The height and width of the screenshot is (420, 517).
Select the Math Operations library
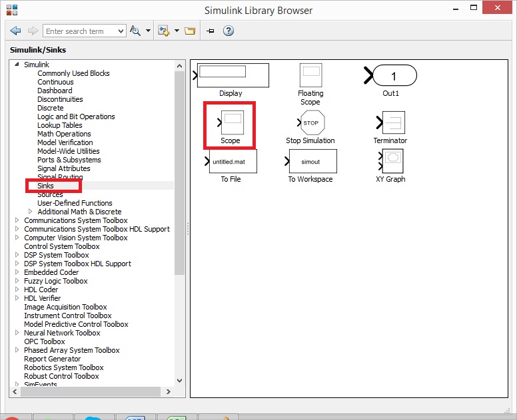(x=64, y=134)
